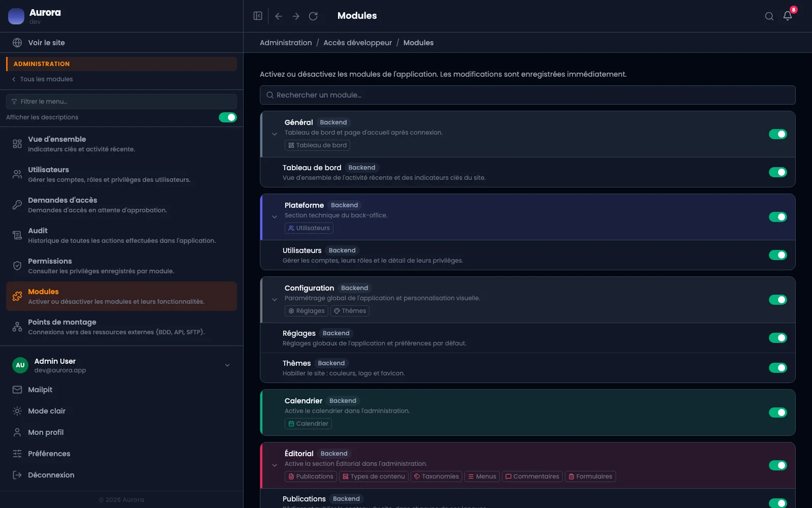The height and width of the screenshot is (508, 812).
Task: Collapse the Plateforme group chevron
Action: coord(275,217)
